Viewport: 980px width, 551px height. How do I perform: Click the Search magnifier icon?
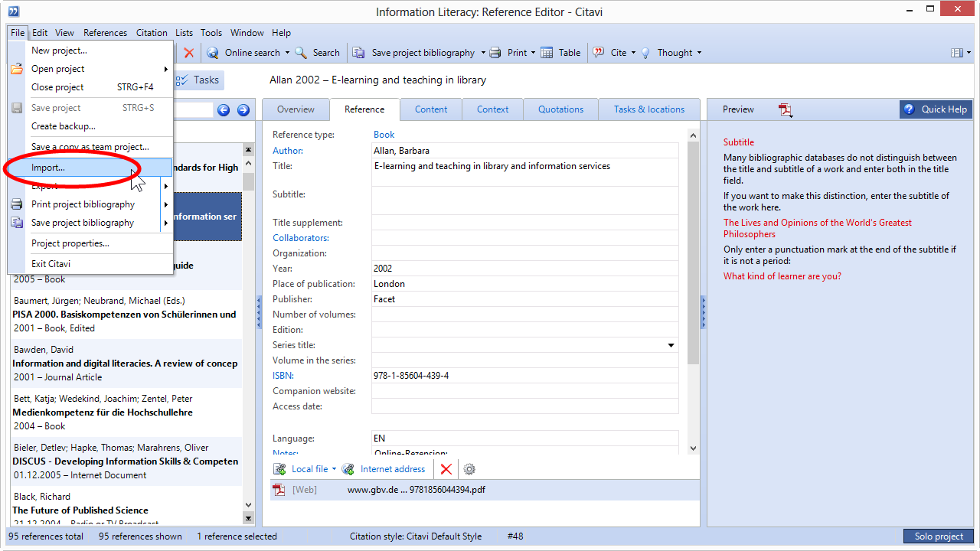[x=301, y=53]
